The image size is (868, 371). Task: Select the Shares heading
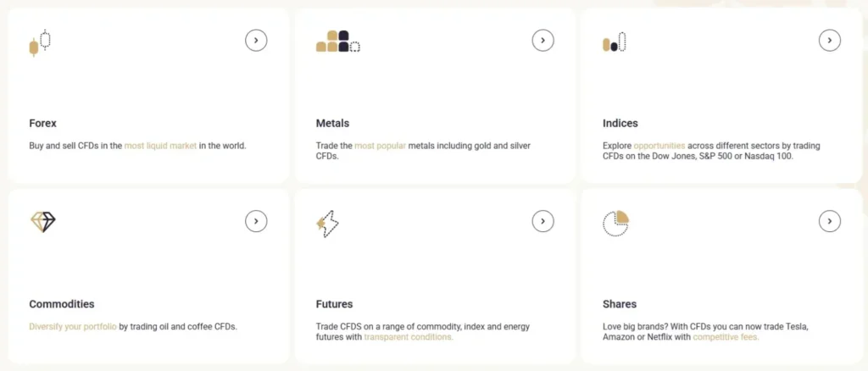tap(619, 304)
